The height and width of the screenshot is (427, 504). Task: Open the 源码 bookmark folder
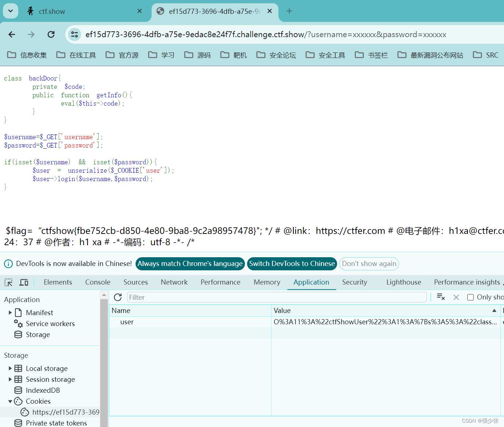coord(198,55)
